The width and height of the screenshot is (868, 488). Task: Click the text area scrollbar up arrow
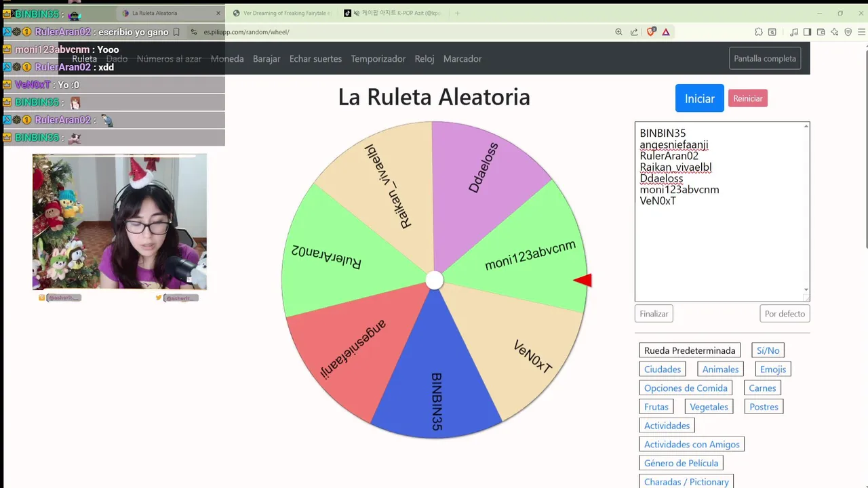(x=806, y=126)
